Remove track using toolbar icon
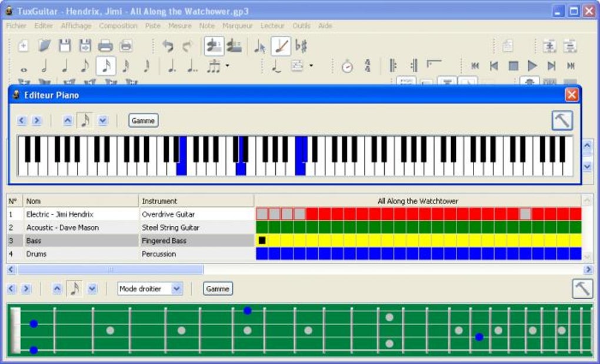This screenshot has width=600, height=364. 570,46
